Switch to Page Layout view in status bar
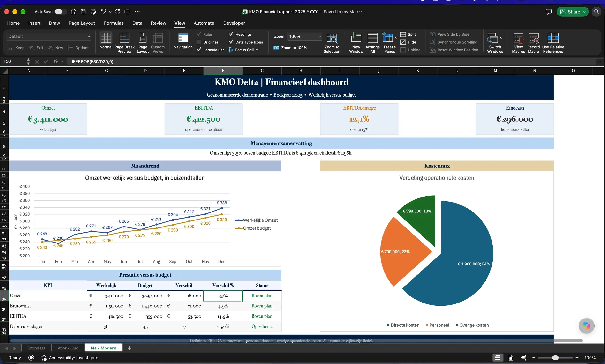 pos(511,358)
